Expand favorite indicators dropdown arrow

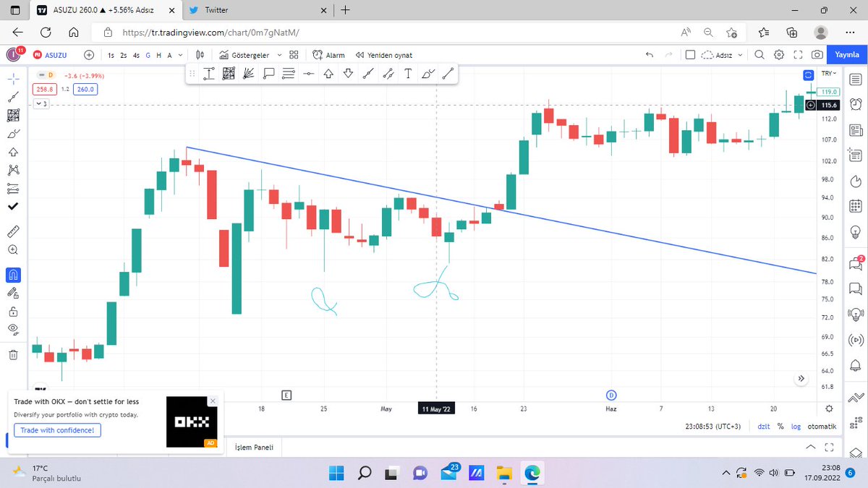(279, 55)
